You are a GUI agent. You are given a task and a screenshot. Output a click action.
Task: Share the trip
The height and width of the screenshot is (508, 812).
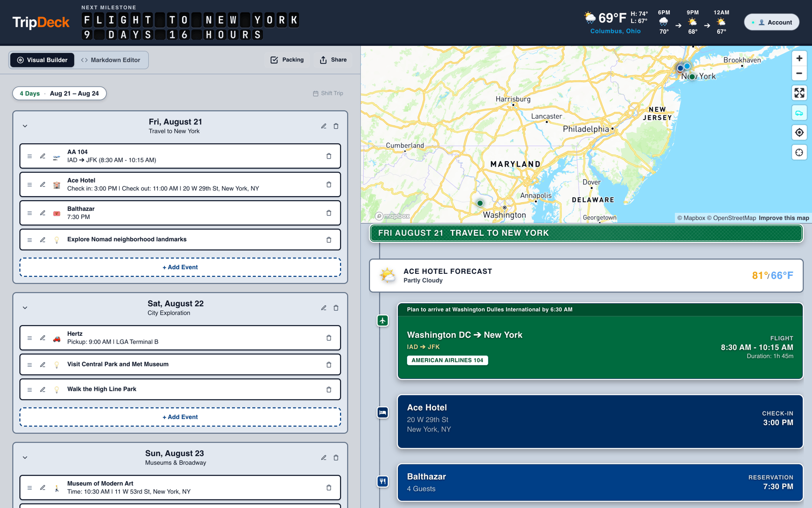333,60
